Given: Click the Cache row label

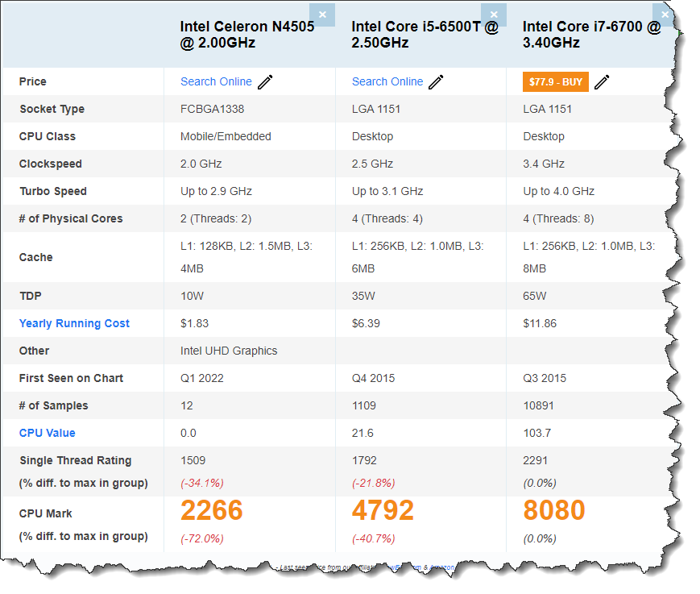Looking at the screenshot, I should 35,257.
